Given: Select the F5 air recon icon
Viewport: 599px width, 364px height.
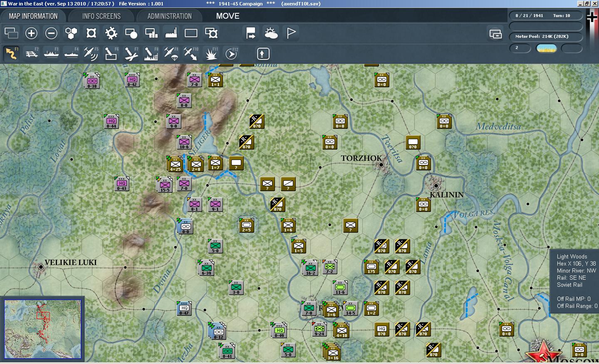Looking at the screenshot, I should click(91, 54).
